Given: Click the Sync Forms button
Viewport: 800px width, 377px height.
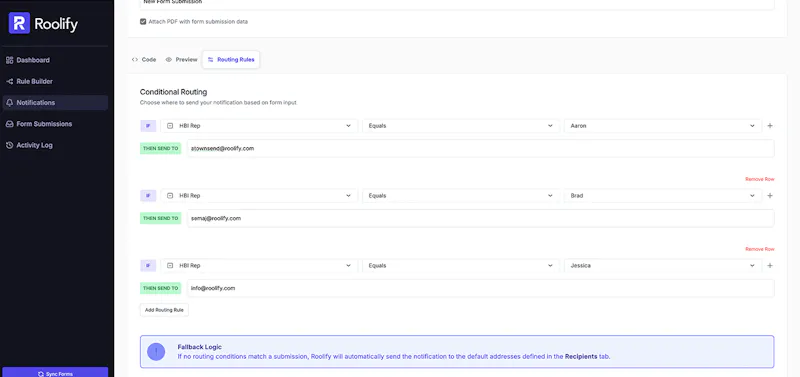Looking at the screenshot, I should (55, 373).
